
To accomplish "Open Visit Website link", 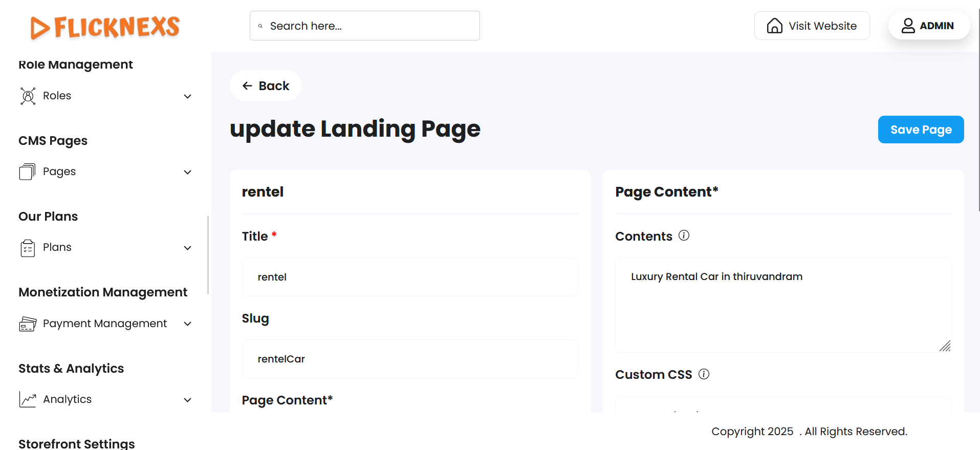I will coord(812,26).
